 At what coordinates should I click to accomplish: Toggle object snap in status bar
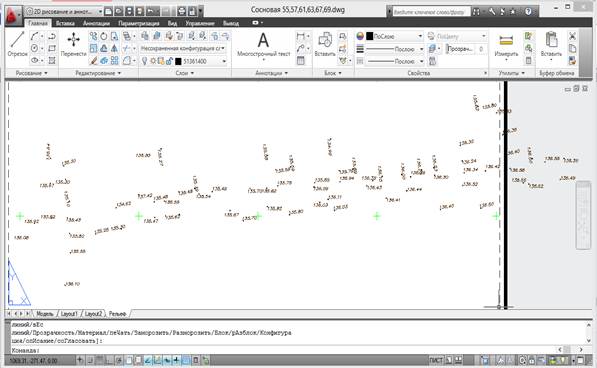[x=129, y=360]
